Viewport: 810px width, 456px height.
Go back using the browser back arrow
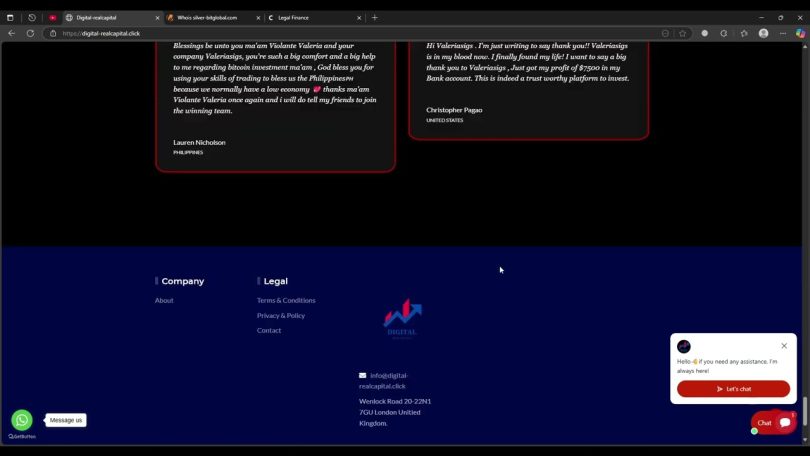point(11,33)
